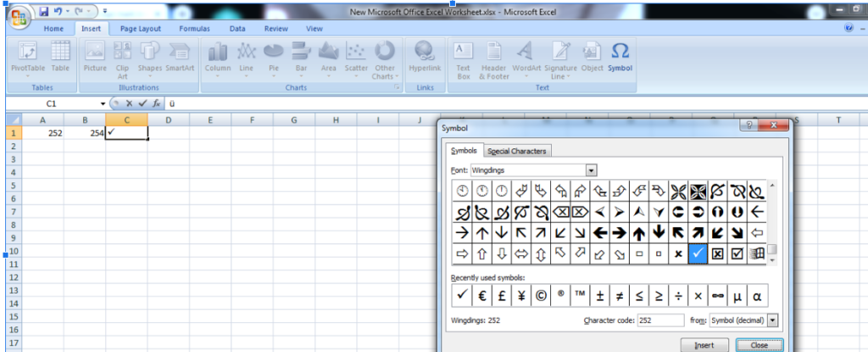Select the boxed X symbol in grid
This screenshot has height=352, width=868.
coord(716,253)
